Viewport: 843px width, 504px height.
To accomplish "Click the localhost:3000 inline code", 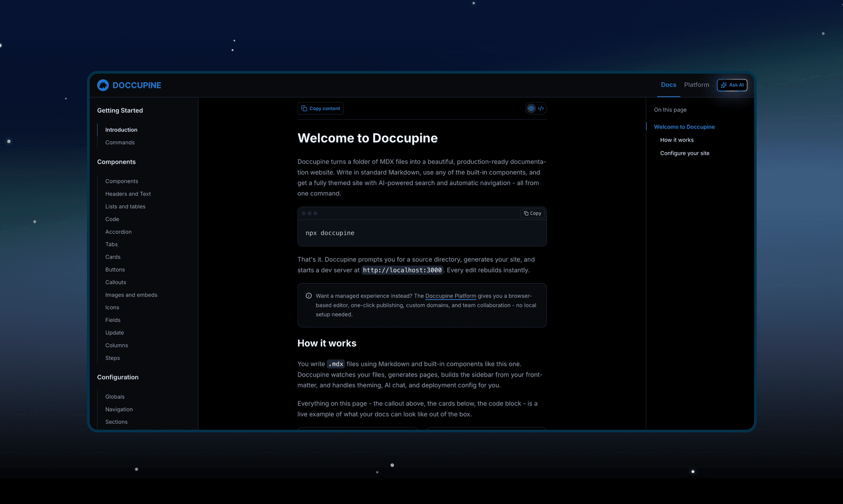I will click(x=402, y=270).
